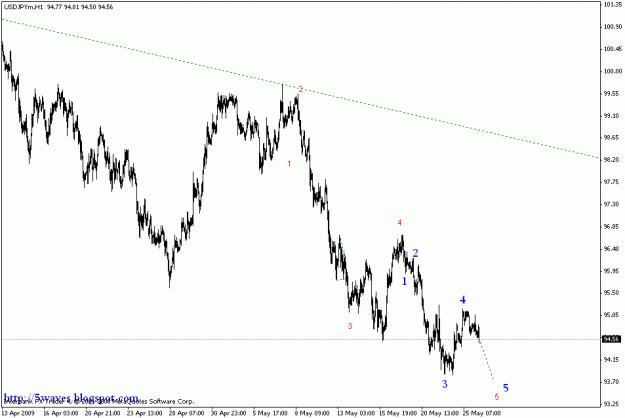Click the 98.65 price axis label
The image size is (625, 418).
[612, 137]
